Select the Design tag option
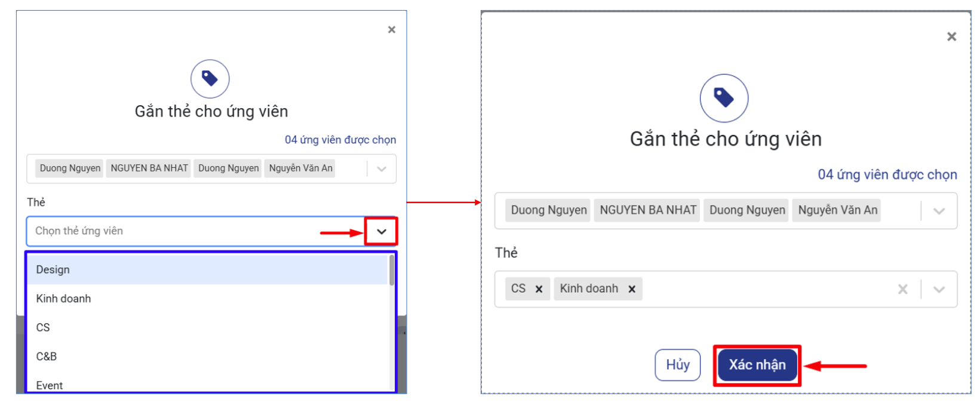Screen dimensions: 980x401 click(53, 270)
